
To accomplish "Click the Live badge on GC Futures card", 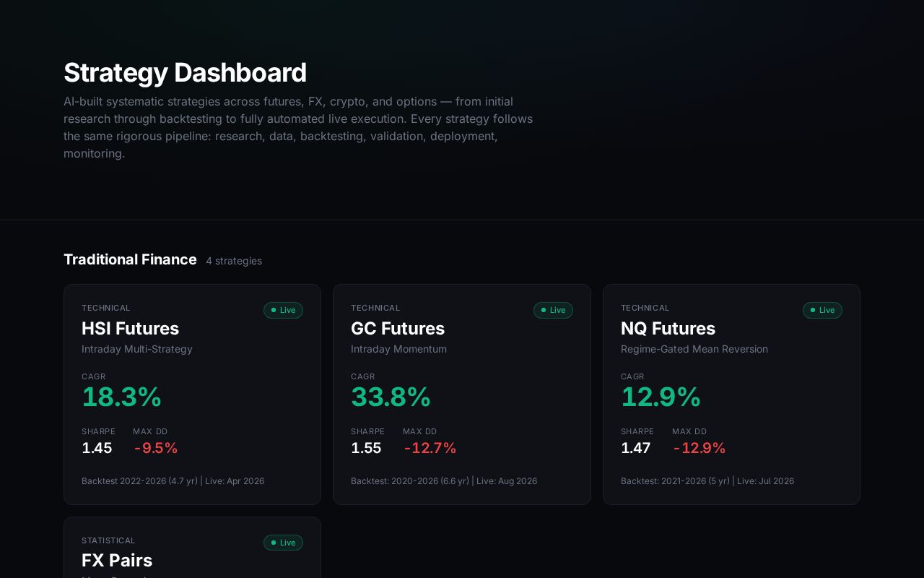I will [553, 310].
